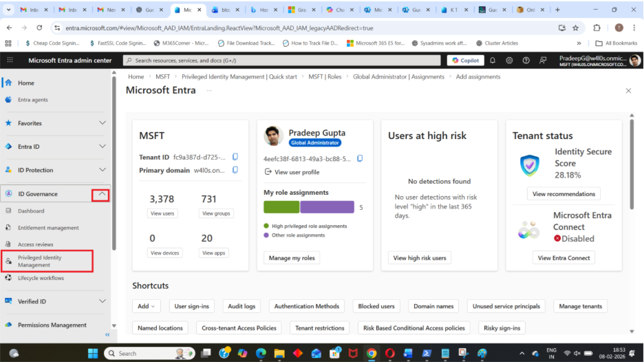The width and height of the screenshot is (644, 362).
Task: Click the search resources input field
Action: pyautogui.click(x=282, y=61)
